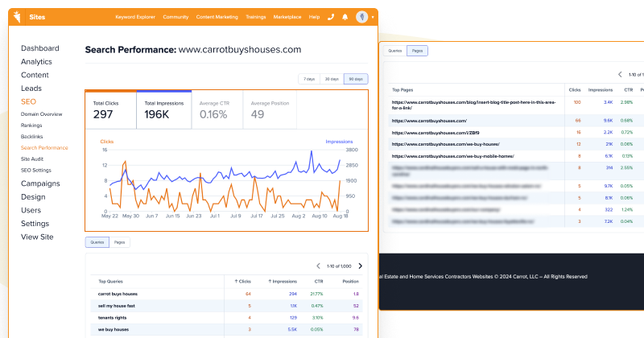Select the 7 days range
The width and height of the screenshot is (644, 338).
(x=309, y=79)
